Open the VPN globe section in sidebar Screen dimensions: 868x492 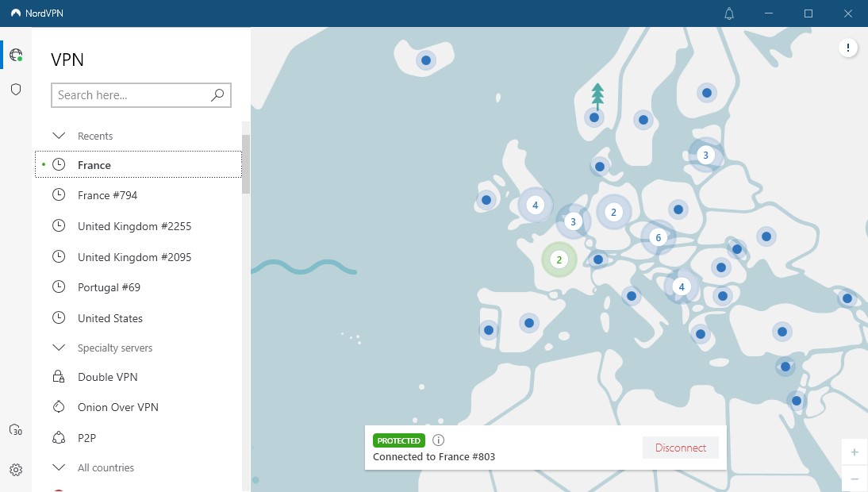click(x=16, y=55)
